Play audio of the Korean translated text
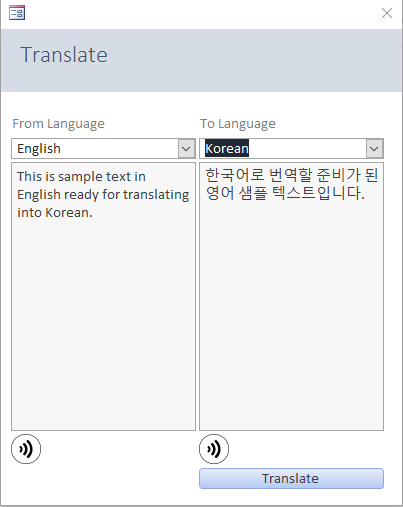The height and width of the screenshot is (507, 403). pos(214,449)
